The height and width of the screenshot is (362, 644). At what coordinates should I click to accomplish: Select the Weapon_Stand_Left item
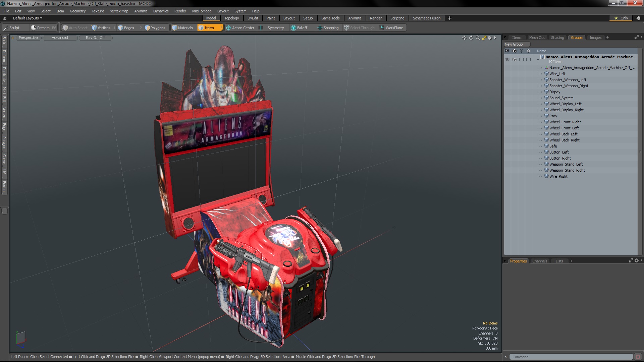coord(566,164)
